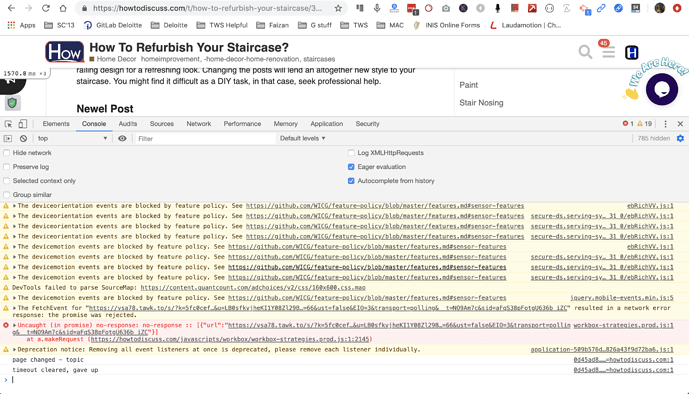The width and height of the screenshot is (689, 394).
Task: Focus the console Filter input field
Action: [206, 138]
